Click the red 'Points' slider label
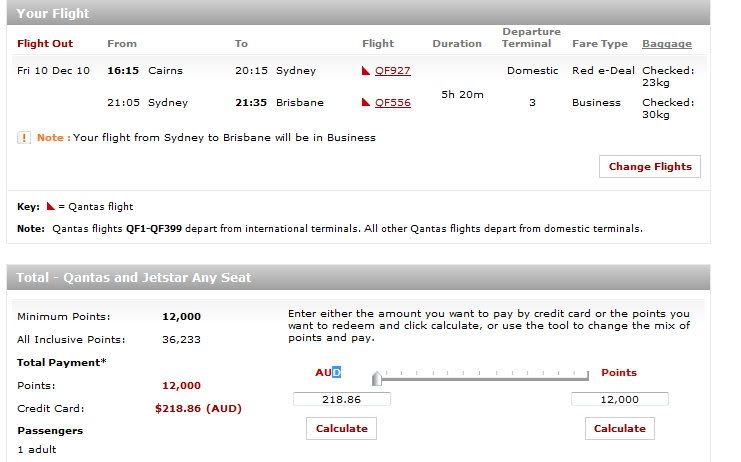This screenshot has width=741, height=462. (619, 372)
